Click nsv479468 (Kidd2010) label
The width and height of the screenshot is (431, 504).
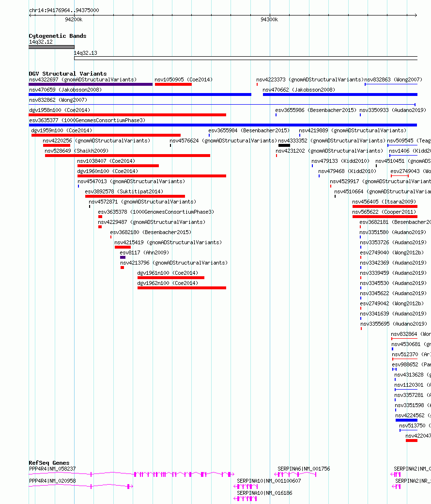(x=347, y=172)
